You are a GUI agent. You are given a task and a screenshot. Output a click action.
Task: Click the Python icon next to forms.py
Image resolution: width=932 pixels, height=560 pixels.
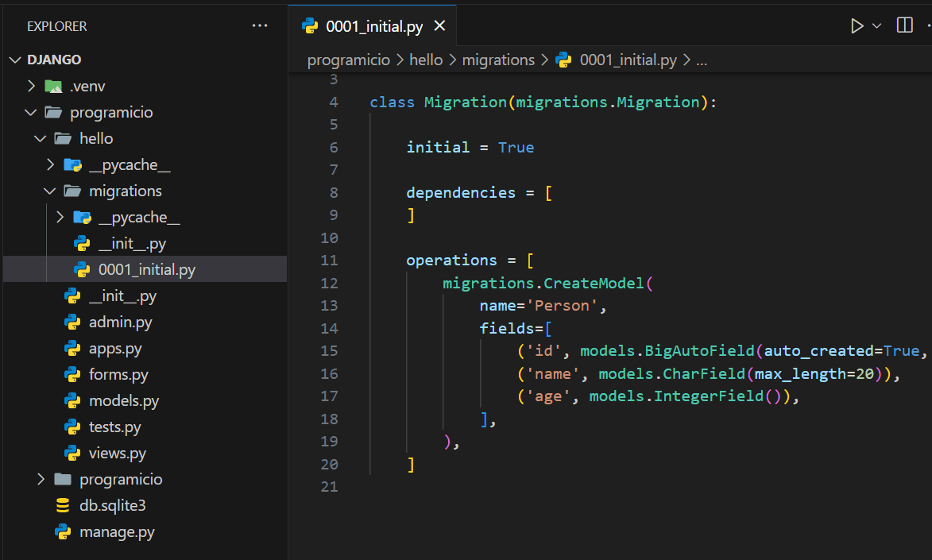tap(72, 374)
